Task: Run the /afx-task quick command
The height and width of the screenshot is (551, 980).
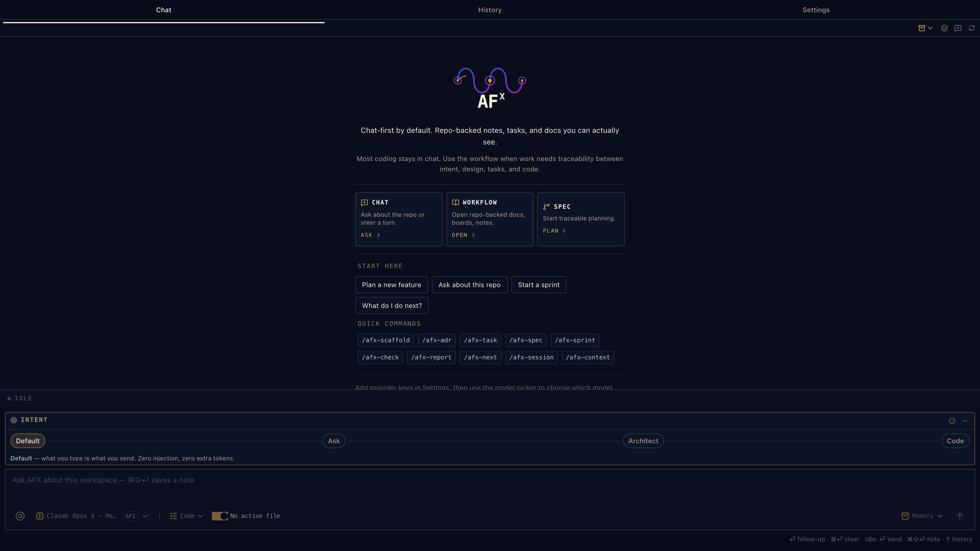Action: (481, 340)
